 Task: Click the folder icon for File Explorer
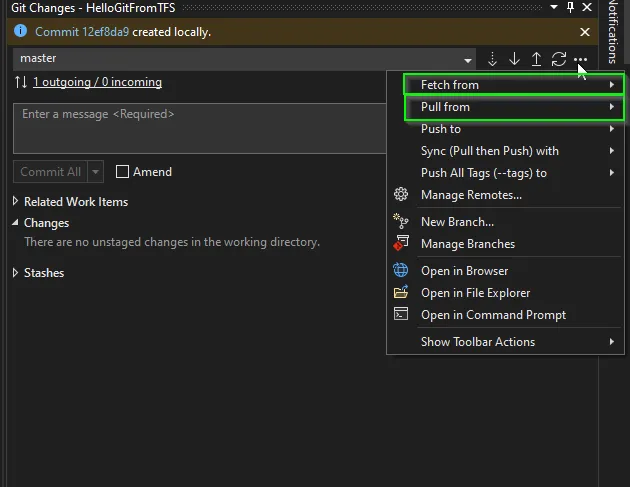click(401, 292)
